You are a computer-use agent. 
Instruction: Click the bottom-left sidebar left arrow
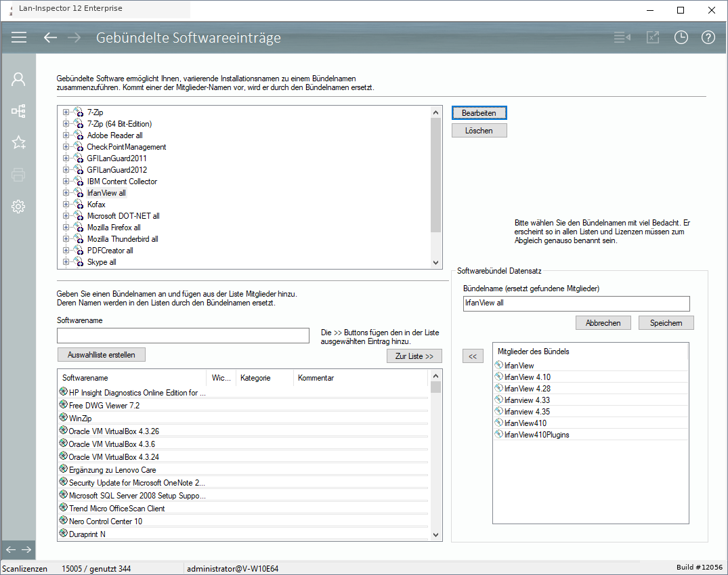click(11, 550)
